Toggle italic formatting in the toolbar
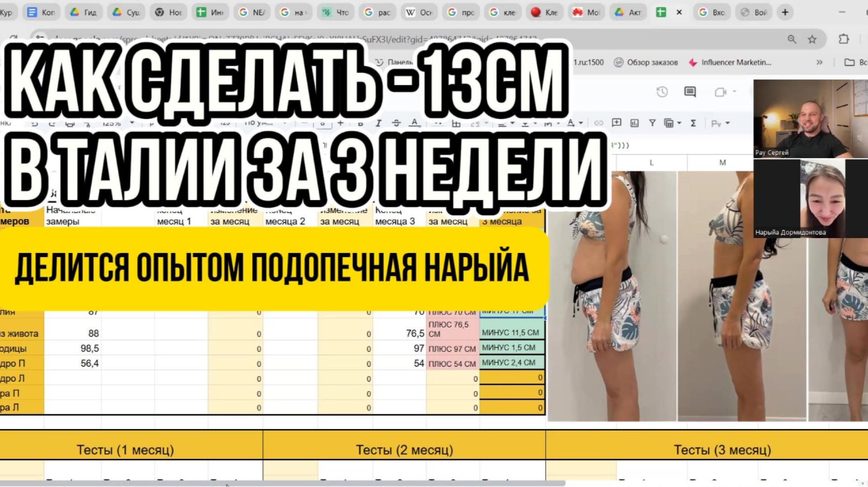This screenshot has width=868, height=487. coord(378,124)
